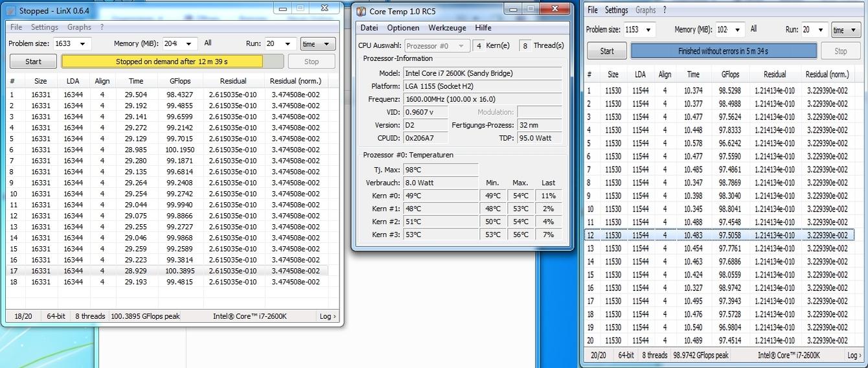Click Log button in right LinX status bar
This screenshot has height=368, width=868.
854,355
